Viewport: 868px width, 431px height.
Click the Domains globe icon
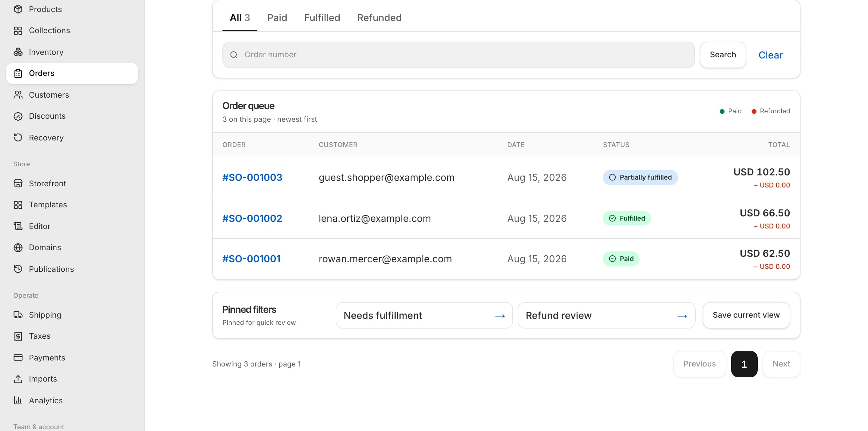click(18, 248)
